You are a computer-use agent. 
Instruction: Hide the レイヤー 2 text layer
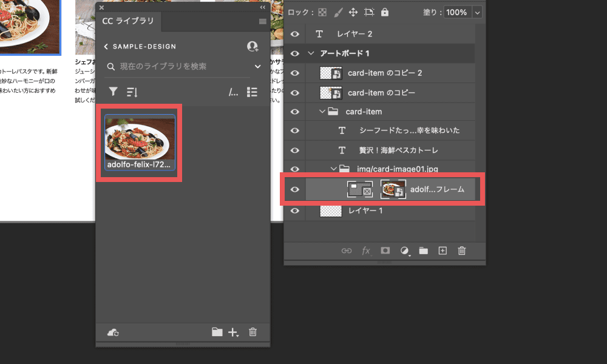pos(295,35)
